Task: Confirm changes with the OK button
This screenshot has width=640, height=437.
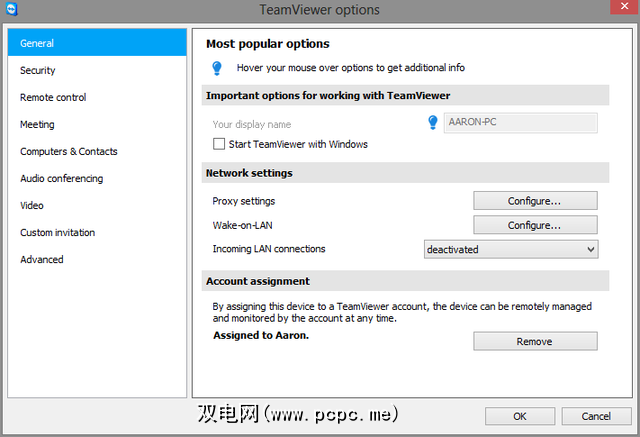Action: [520, 416]
